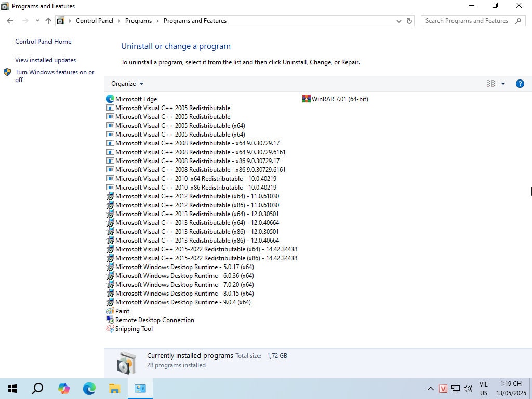
Task: Click the Back navigation arrow
Action: 10,21
